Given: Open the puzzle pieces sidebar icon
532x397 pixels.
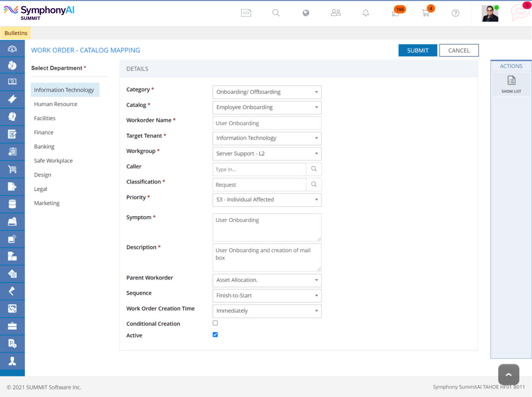Looking at the screenshot, I should (12, 256).
